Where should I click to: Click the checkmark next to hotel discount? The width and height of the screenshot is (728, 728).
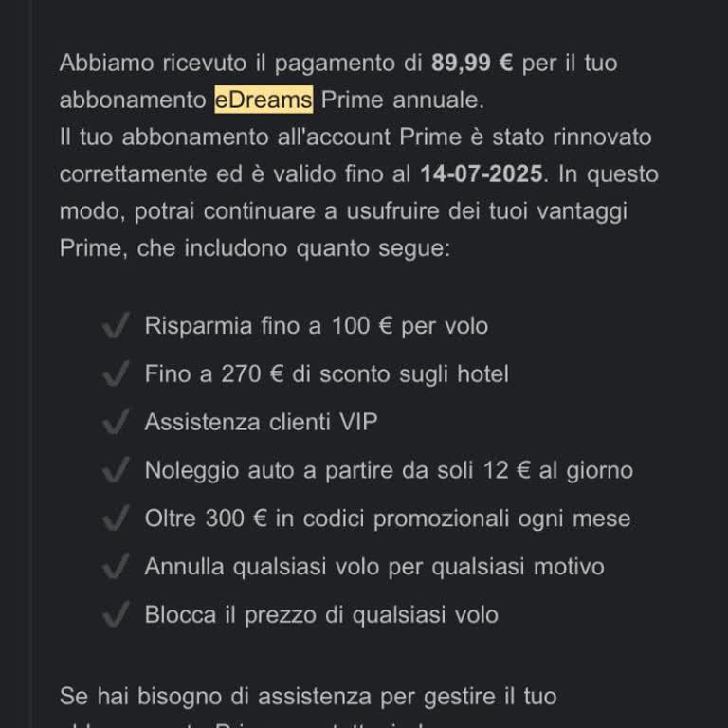[115, 375]
